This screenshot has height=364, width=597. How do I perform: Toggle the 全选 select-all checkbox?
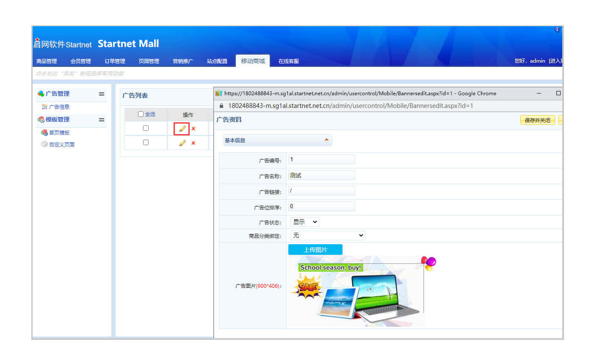[x=141, y=114]
